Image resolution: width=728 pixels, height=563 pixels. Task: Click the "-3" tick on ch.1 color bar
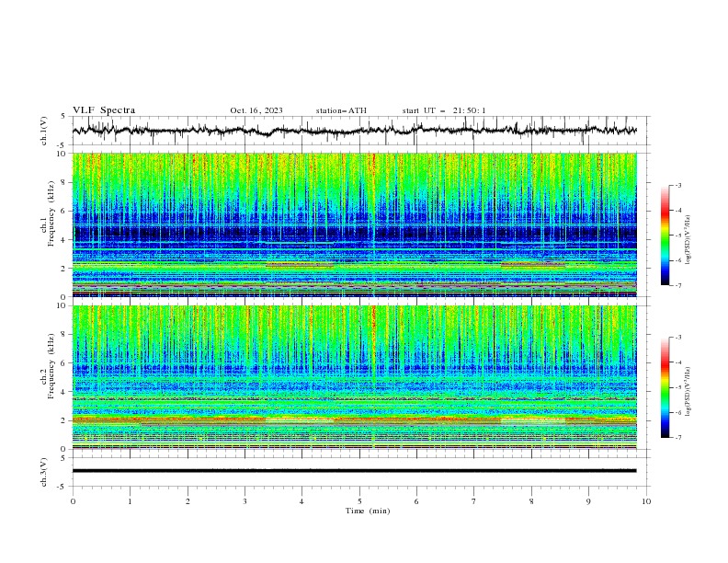tap(678, 185)
